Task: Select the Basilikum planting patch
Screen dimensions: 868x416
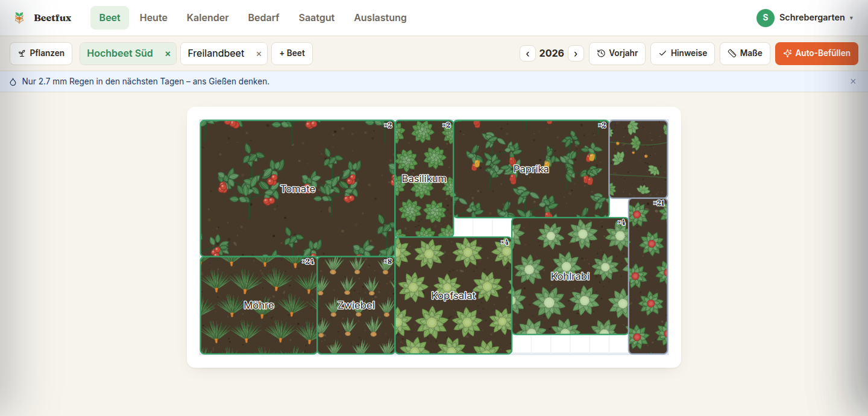Action: tap(424, 178)
